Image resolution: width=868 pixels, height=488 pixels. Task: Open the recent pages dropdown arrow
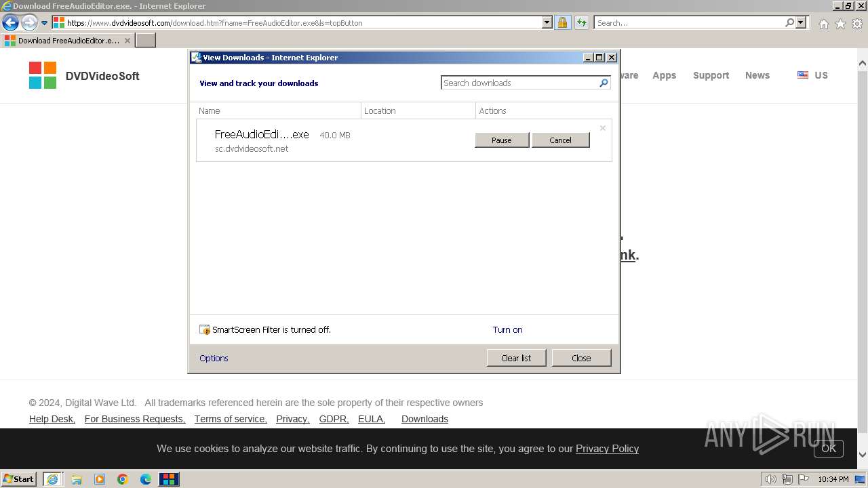point(45,23)
